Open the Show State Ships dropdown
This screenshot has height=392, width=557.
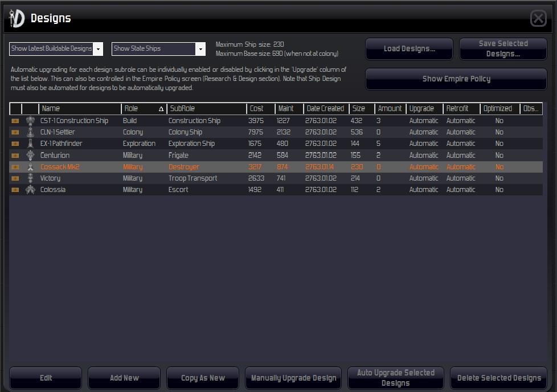point(200,49)
